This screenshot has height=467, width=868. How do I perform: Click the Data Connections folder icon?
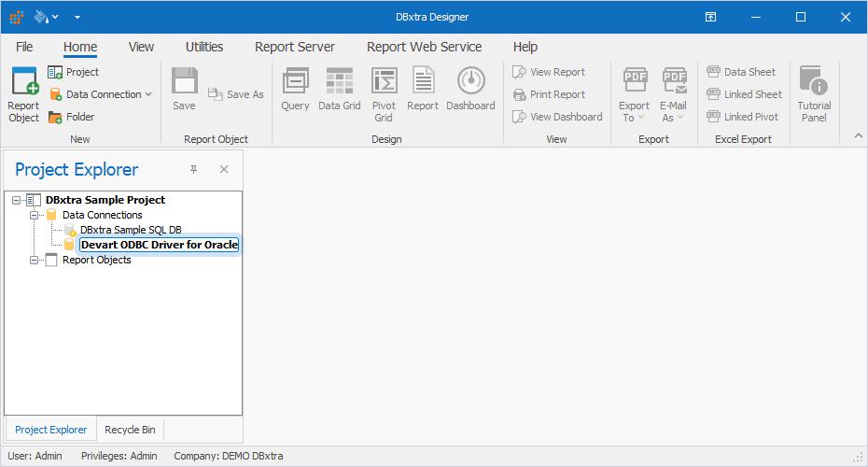coord(51,215)
